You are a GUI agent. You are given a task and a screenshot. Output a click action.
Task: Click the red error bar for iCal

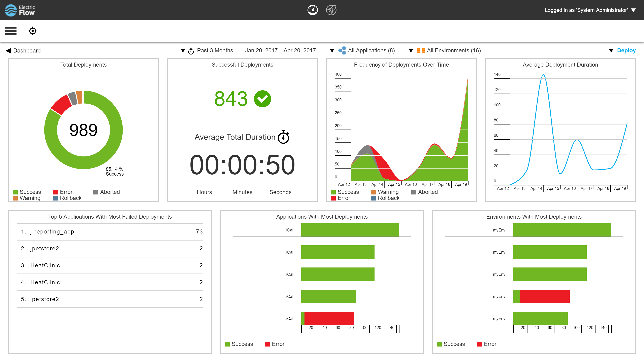point(329,318)
